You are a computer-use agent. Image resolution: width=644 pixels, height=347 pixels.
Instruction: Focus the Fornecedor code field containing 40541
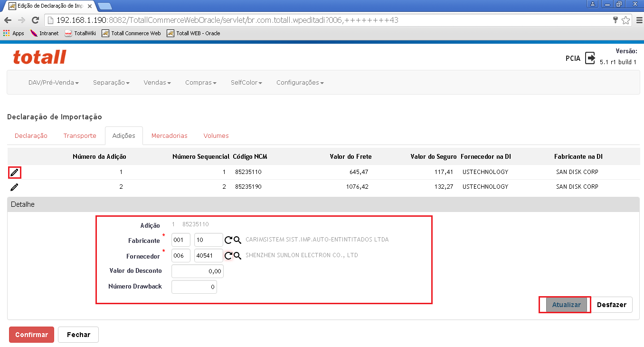[x=208, y=256]
